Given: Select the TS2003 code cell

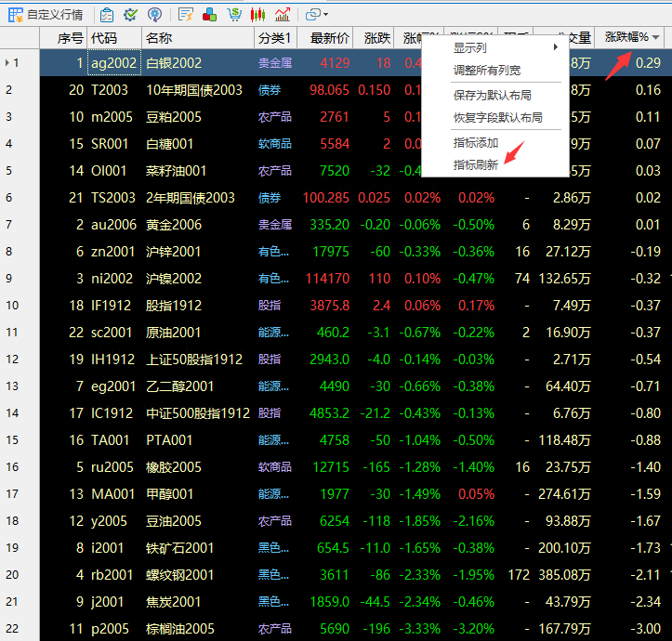Looking at the screenshot, I should pos(113,198).
